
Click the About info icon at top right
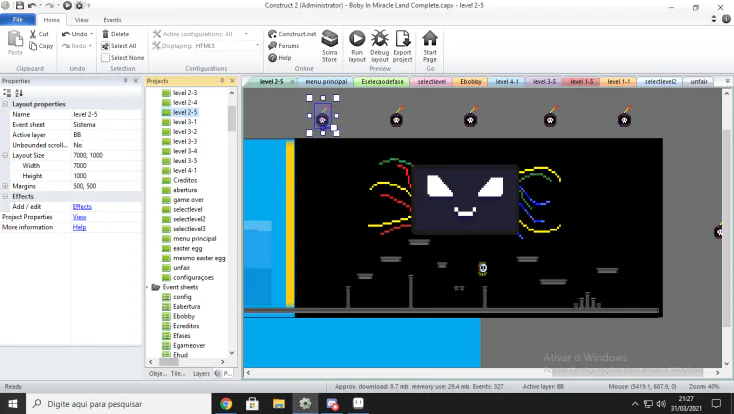pyautogui.click(x=726, y=19)
